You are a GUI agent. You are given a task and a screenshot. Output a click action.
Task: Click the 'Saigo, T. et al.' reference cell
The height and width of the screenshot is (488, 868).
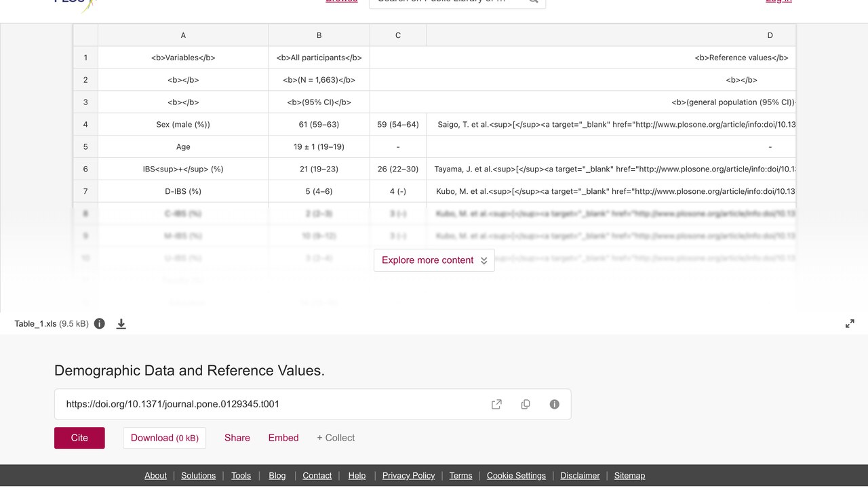[x=611, y=125]
